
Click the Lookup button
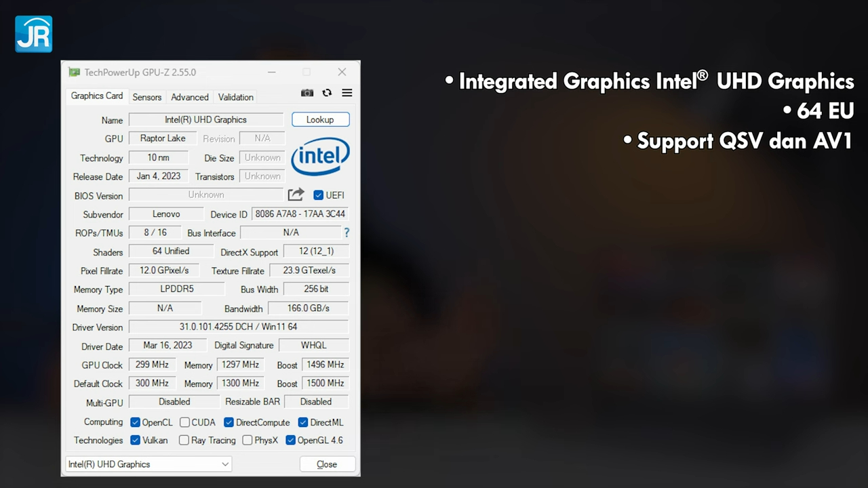(320, 119)
